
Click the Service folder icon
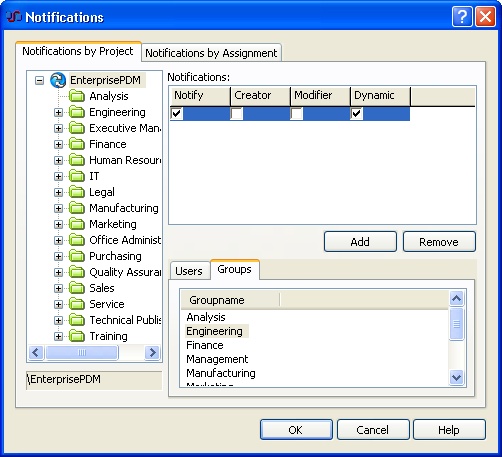(x=77, y=304)
